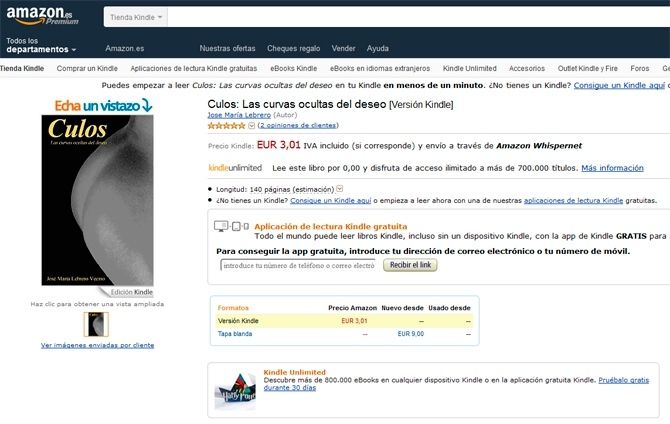670x424 pixels.
Task: Click the Echa un vistazo arrow banner
Action: [103, 105]
